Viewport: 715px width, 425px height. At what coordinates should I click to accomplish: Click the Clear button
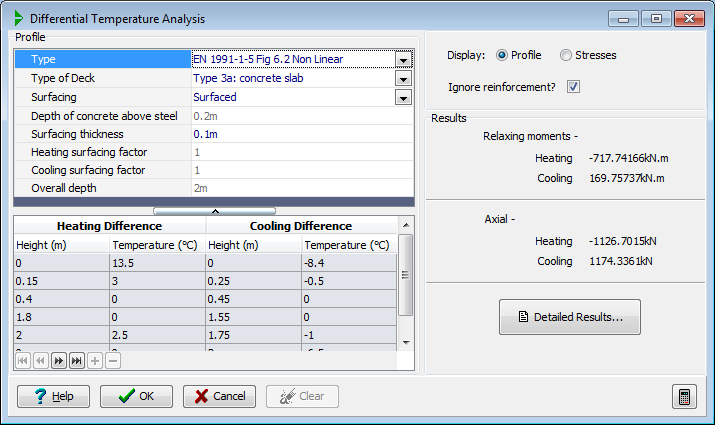coord(302,396)
